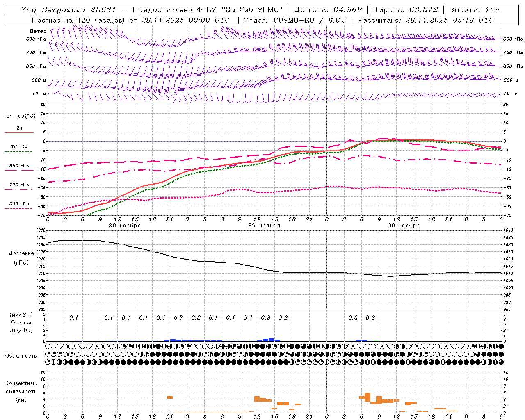
Task: Click the left 700 гПа wind level label
Action: 36,52
